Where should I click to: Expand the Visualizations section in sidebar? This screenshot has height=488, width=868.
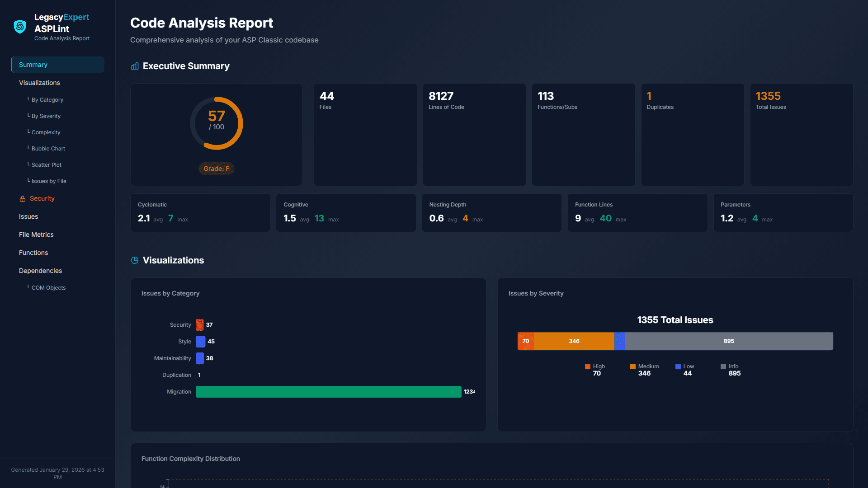click(x=39, y=83)
